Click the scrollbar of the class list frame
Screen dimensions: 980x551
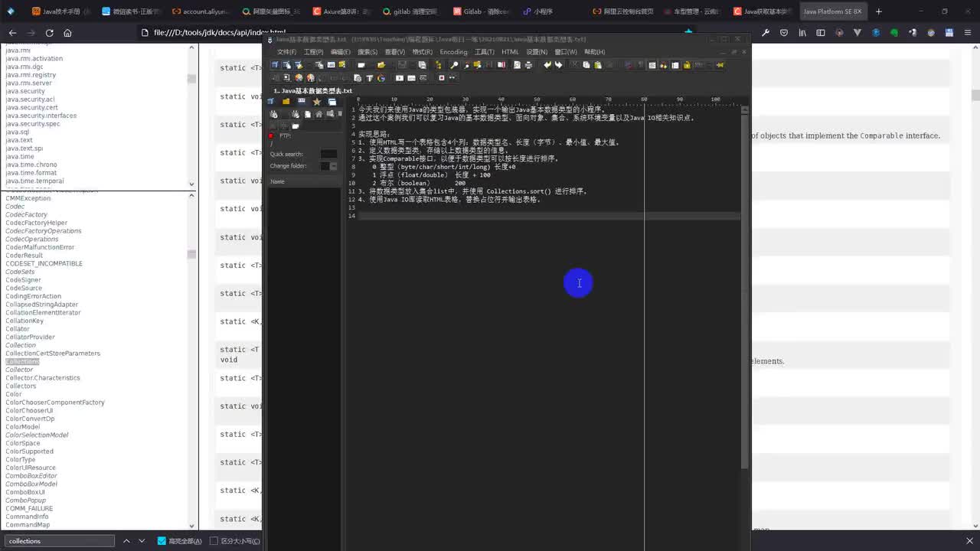191,360
